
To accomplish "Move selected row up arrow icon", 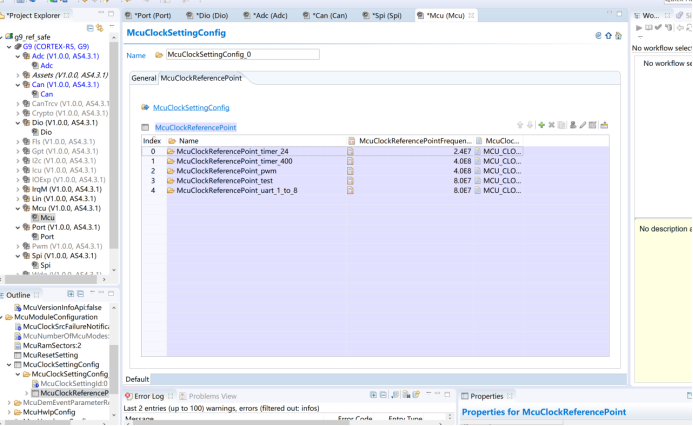I will click(x=520, y=126).
